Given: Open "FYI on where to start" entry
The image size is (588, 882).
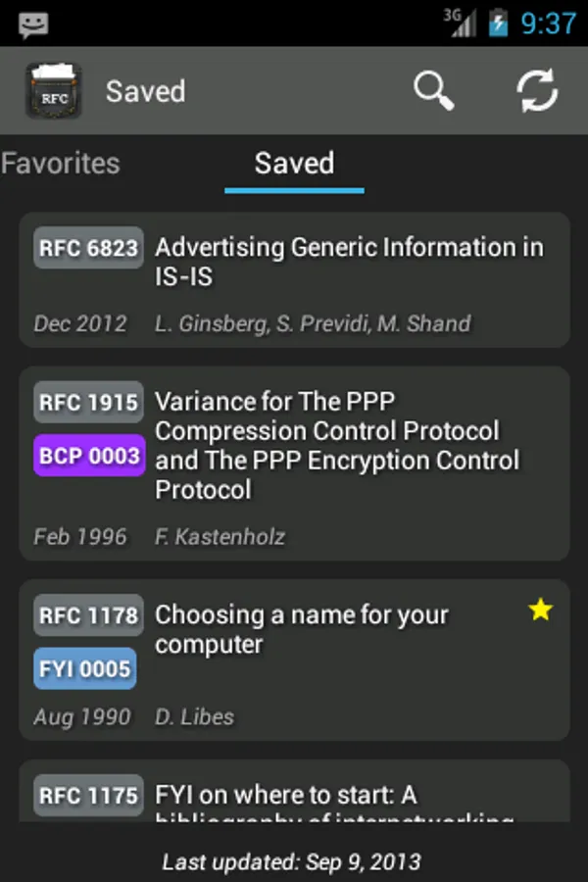Looking at the screenshot, I should tap(333, 799).
